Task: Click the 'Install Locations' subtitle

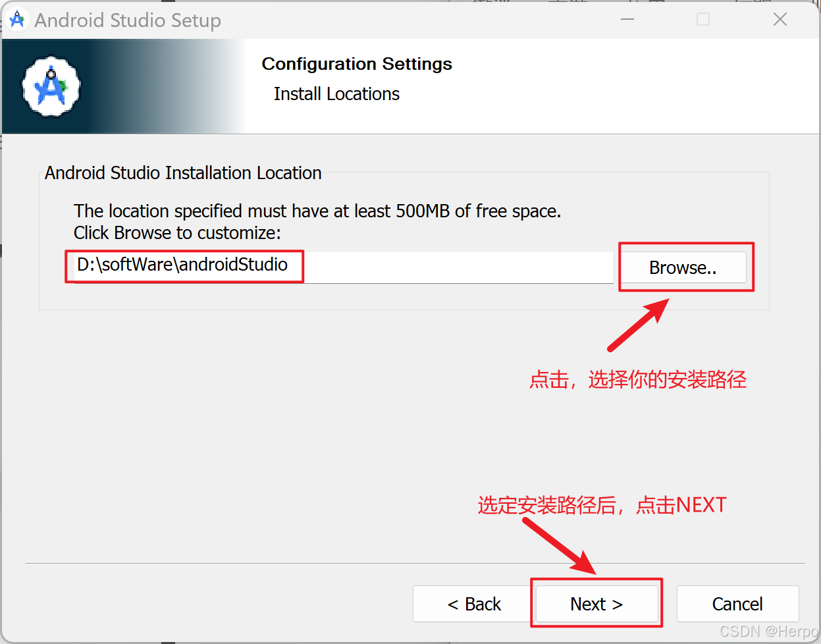Action: (336, 94)
